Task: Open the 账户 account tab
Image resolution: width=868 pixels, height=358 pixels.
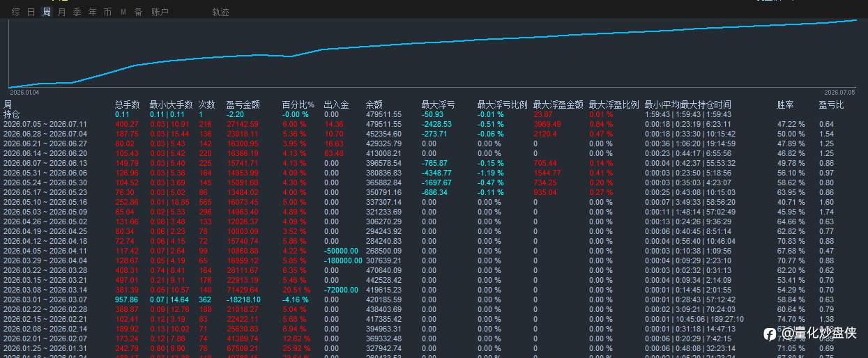Action: 160,12
